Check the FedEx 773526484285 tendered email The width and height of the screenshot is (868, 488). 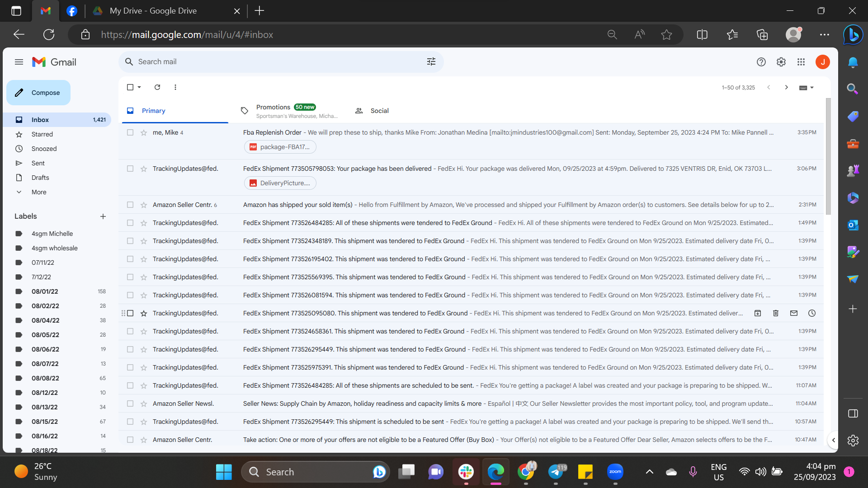coord(130,223)
